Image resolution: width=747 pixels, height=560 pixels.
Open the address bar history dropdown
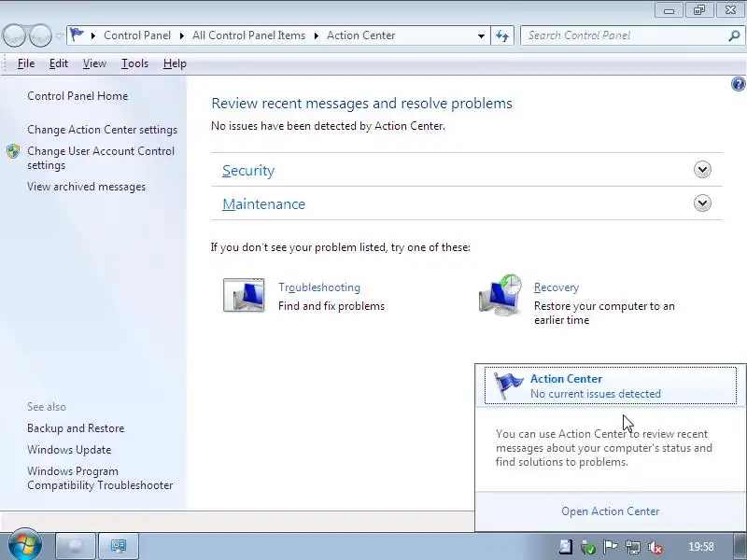pos(481,35)
